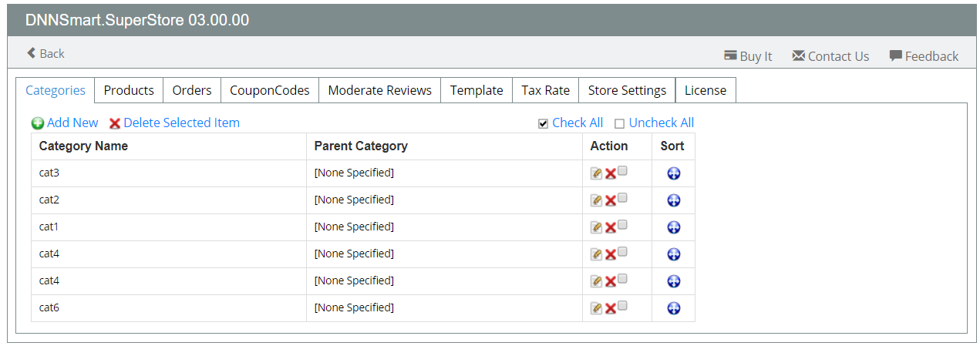This screenshot has height=346, width=980.
Task: Click the red delete X for cat6
Action: click(x=610, y=308)
